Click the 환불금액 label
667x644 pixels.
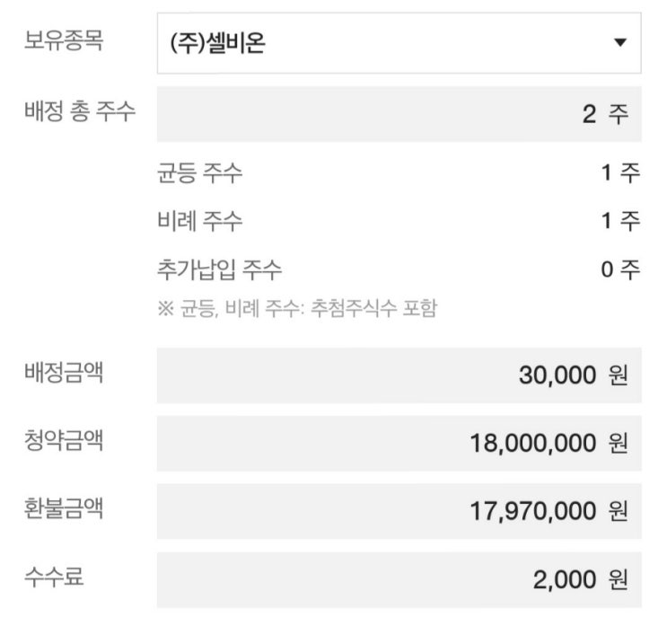(64, 508)
